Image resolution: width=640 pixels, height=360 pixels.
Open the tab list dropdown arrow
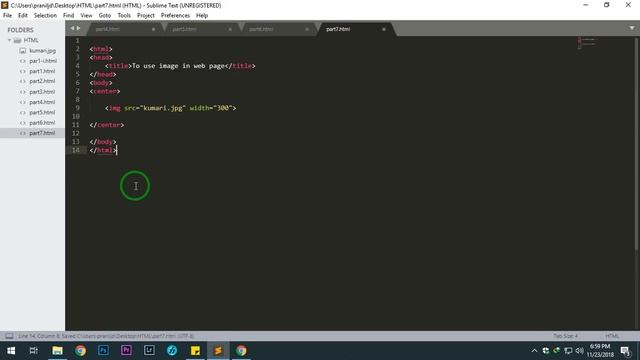point(632,28)
